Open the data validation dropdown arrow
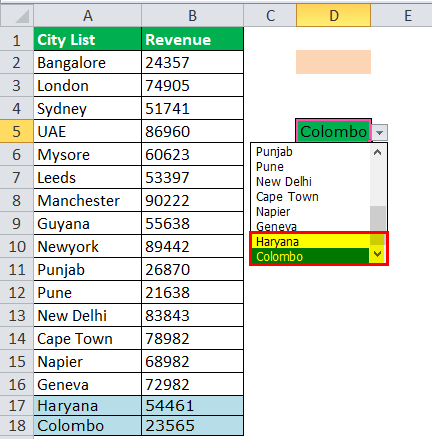This screenshot has width=432, height=439. pos(380,133)
